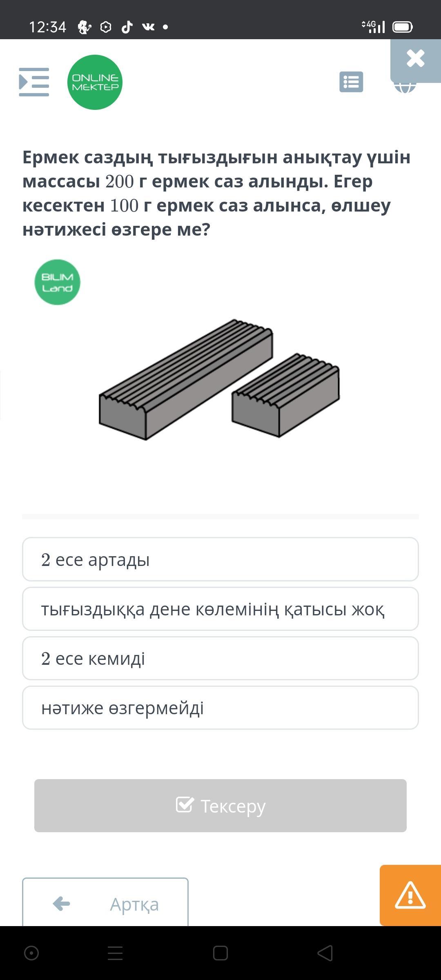Image resolution: width=441 pixels, height=980 pixels.
Task: Tap the Android back navigation triangle
Action: 325,953
